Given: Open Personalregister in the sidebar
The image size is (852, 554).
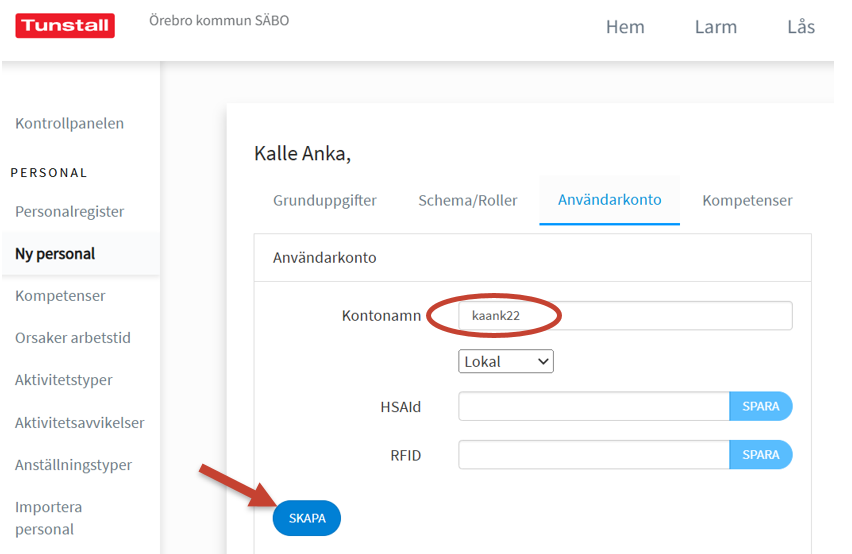Looking at the screenshot, I should coord(70,211).
